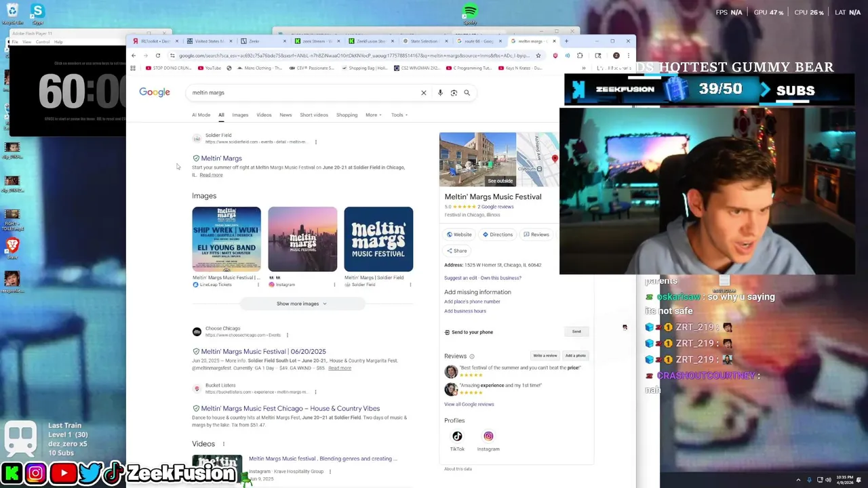Open three-dot menu next to Videos heading
The image size is (868, 488).
(x=223, y=444)
